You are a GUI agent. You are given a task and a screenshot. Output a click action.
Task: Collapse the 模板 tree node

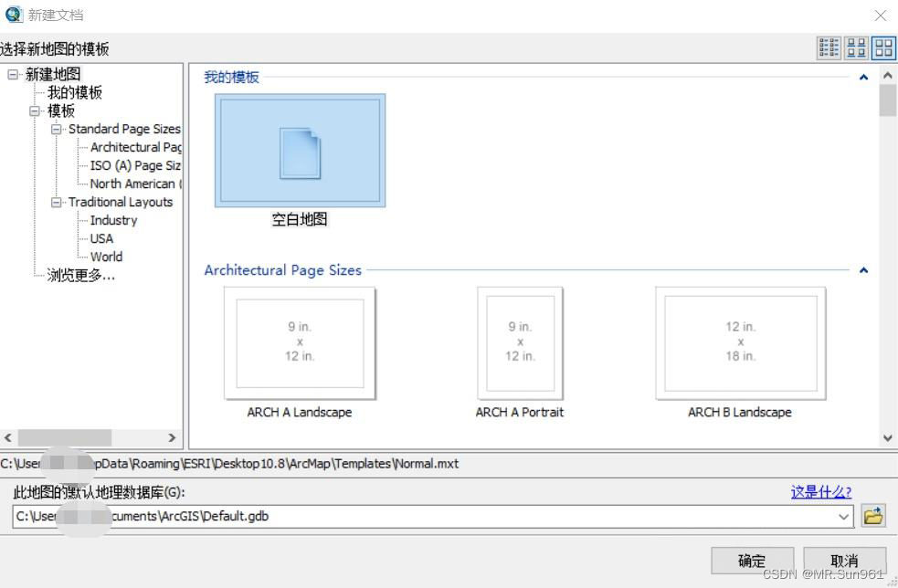[35, 111]
